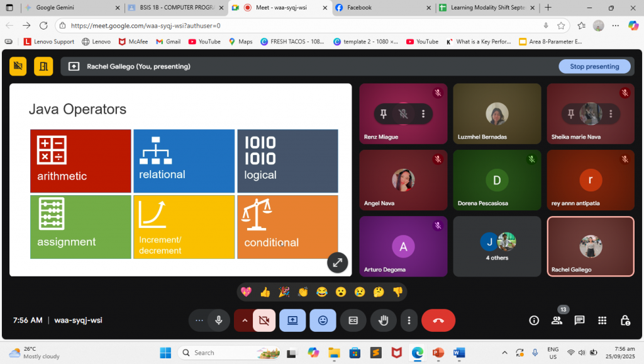Image resolution: width=644 pixels, height=364 pixels.
Task: Open the meeting details info icon
Action: click(534, 320)
